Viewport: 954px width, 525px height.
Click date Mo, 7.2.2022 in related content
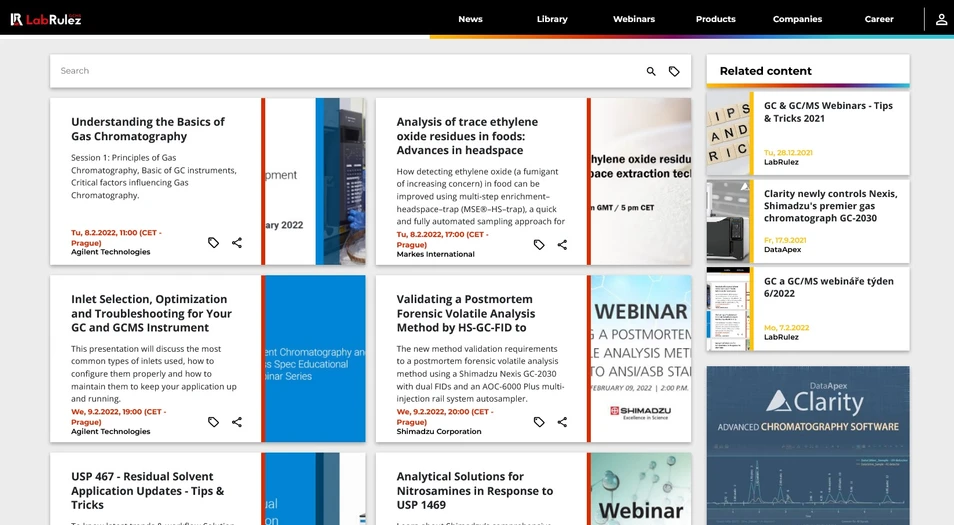pos(786,327)
